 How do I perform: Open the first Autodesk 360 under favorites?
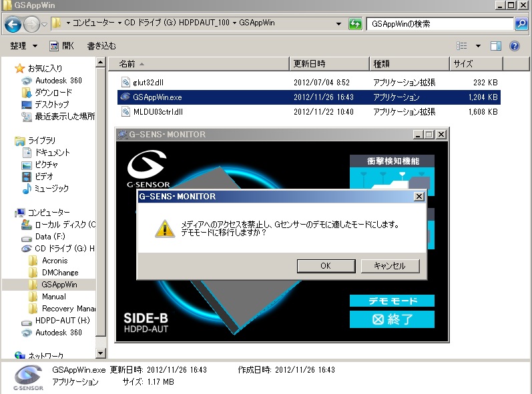tap(58, 81)
